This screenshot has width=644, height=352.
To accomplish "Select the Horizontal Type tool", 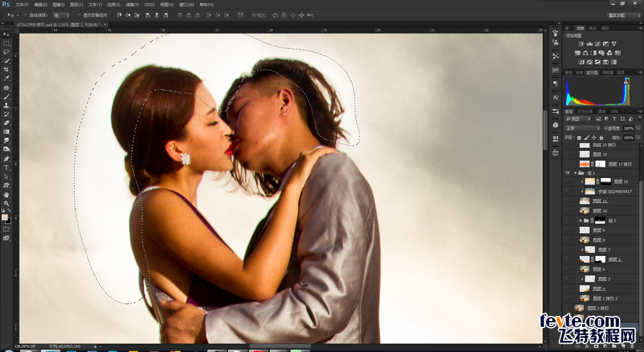I will 6,168.
